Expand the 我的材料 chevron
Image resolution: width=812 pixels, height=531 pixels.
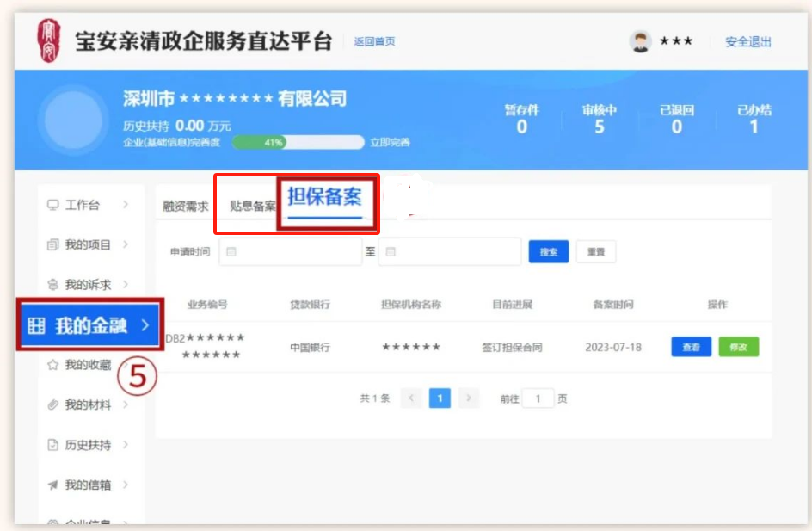click(126, 404)
